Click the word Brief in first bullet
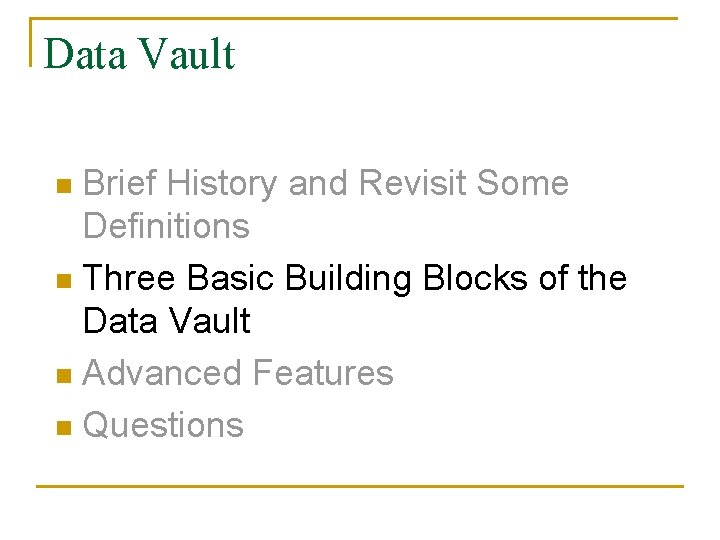720x540 pixels. pyautogui.click(x=119, y=182)
